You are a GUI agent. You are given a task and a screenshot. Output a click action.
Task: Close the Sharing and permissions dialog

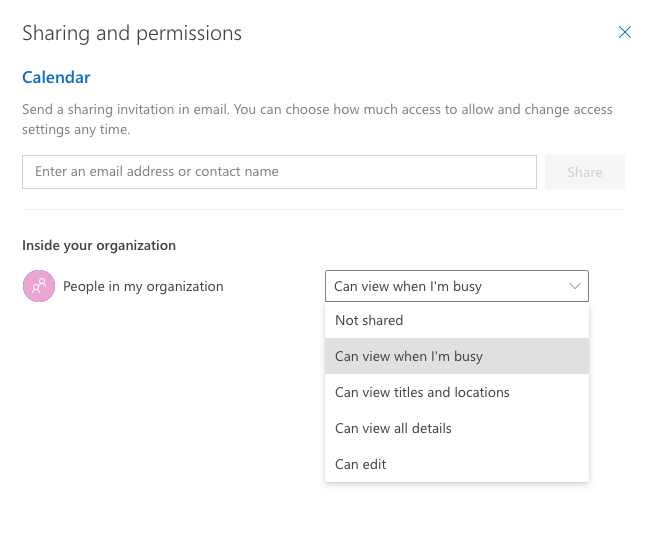pyautogui.click(x=625, y=32)
